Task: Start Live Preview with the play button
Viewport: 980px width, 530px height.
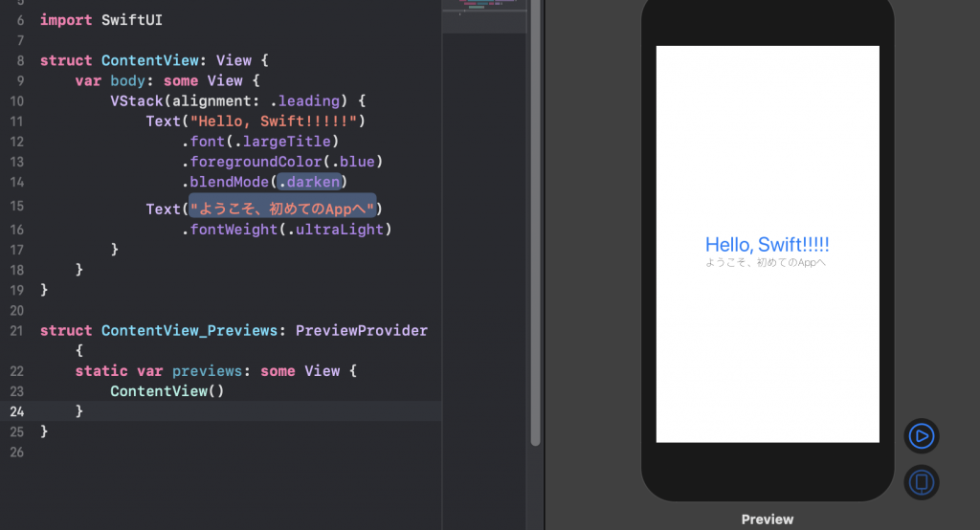Action: tap(922, 436)
